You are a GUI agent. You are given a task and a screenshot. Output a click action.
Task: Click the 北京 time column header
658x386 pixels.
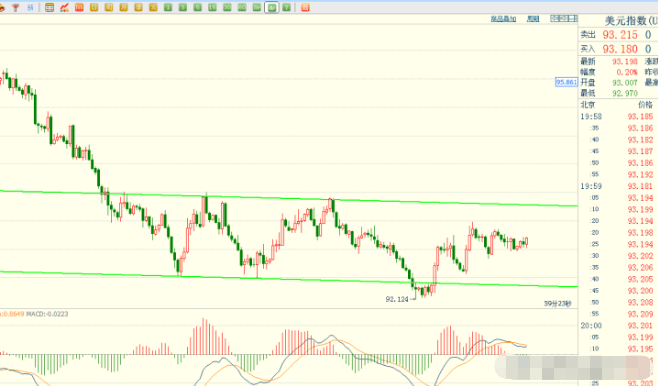(588, 104)
